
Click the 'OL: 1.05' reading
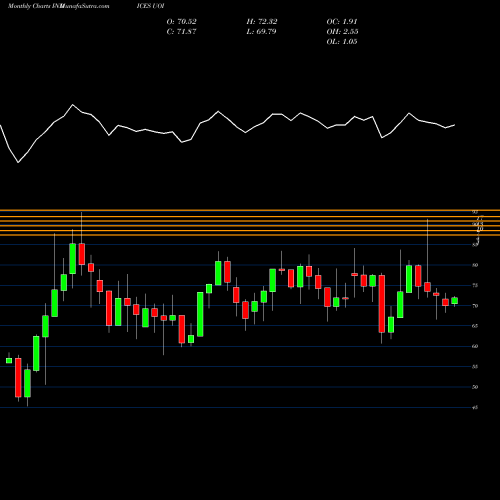(x=342, y=42)
